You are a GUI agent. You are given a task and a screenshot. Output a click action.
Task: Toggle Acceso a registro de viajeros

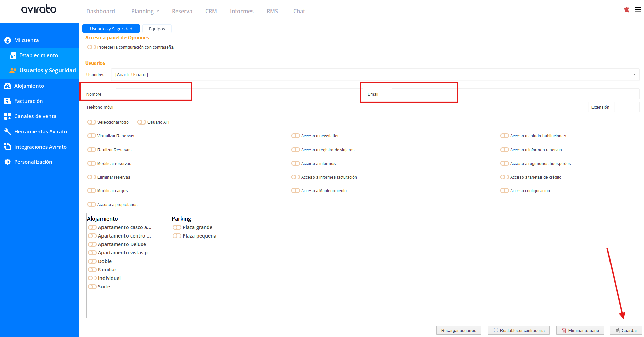295,150
